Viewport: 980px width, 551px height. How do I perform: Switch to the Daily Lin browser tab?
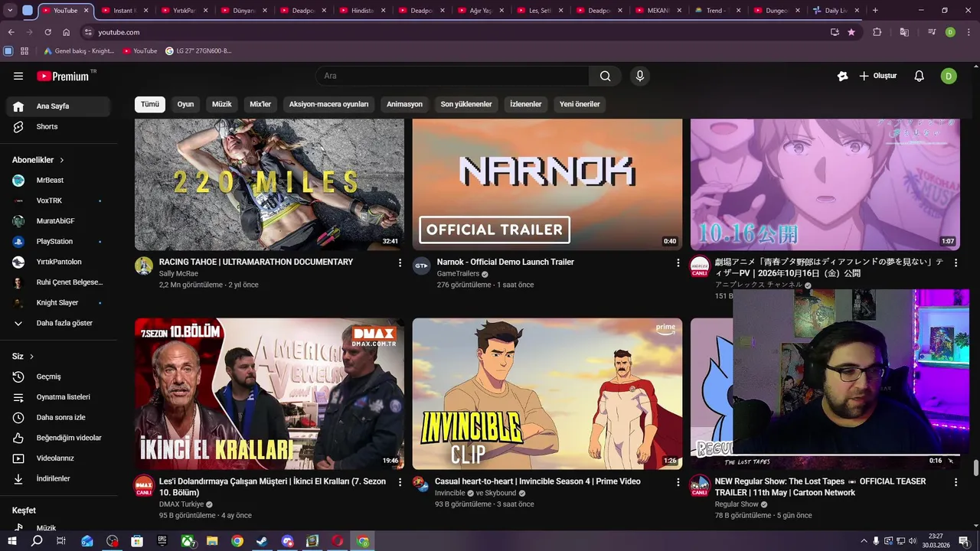(x=835, y=11)
